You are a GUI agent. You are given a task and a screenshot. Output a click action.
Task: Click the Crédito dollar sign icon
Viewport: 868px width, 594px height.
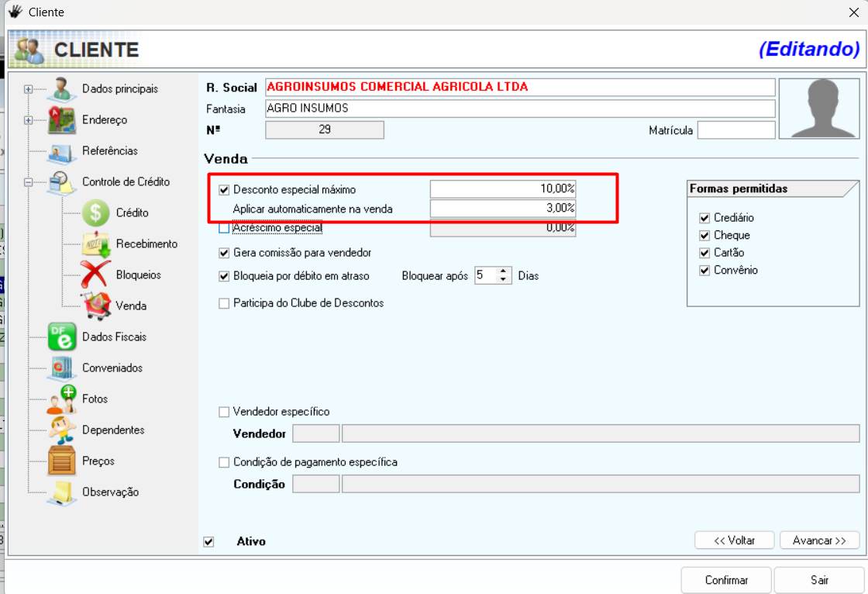[95, 213]
